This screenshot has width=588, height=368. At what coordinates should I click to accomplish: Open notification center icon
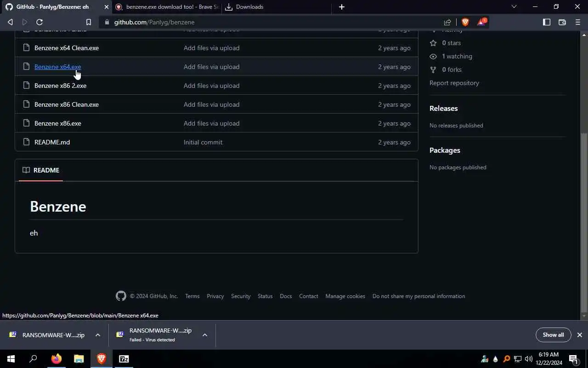coord(573,359)
